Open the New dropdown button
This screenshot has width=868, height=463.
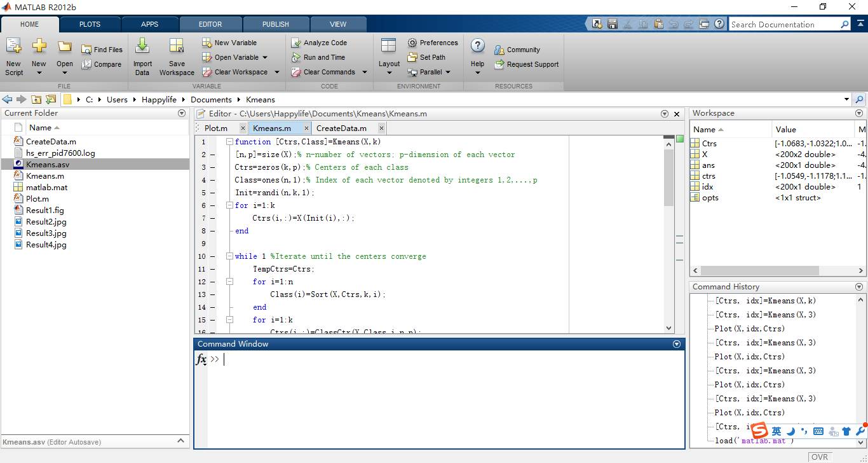39,56
